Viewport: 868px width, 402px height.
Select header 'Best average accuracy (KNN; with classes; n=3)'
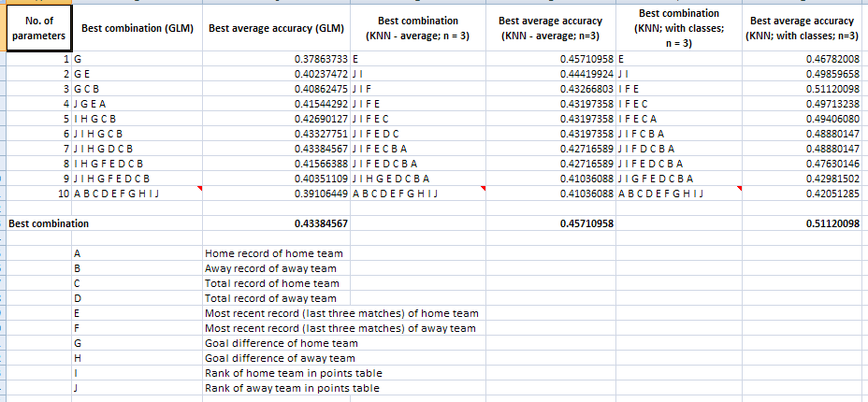pos(803,29)
